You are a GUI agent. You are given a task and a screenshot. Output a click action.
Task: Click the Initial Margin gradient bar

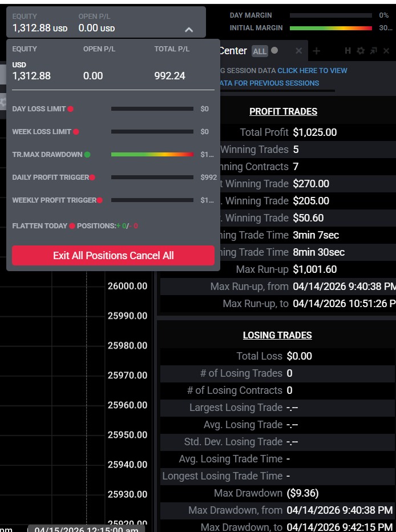click(x=331, y=27)
